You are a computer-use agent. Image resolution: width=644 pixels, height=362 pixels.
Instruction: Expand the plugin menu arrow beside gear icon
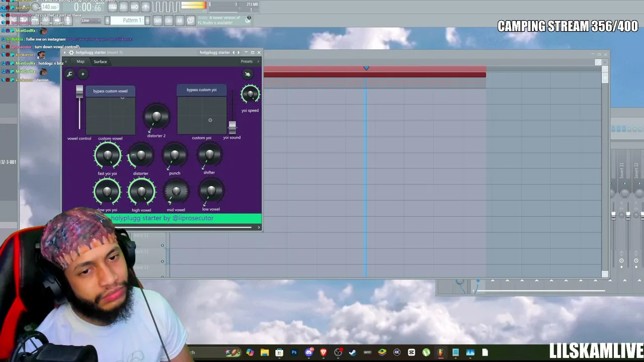tap(64, 52)
